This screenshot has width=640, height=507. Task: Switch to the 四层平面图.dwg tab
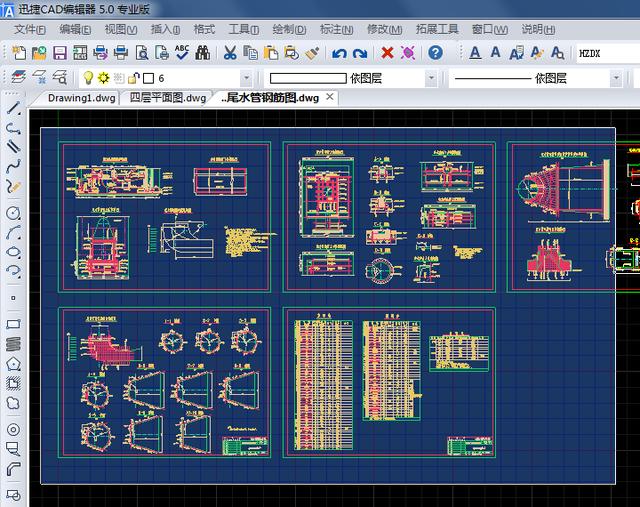click(167, 97)
